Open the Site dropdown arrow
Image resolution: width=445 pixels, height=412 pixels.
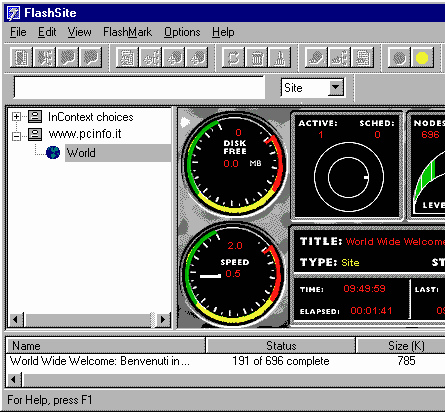pyautogui.click(x=336, y=88)
